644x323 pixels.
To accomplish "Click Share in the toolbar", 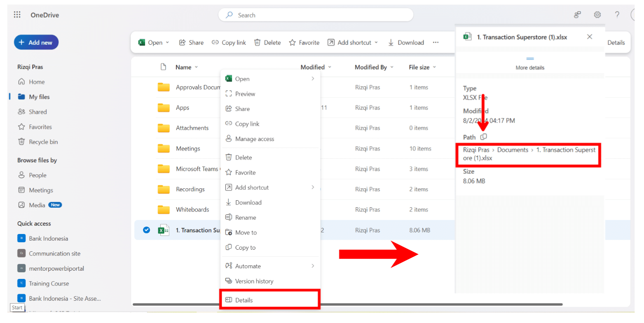I will [x=192, y=42].
